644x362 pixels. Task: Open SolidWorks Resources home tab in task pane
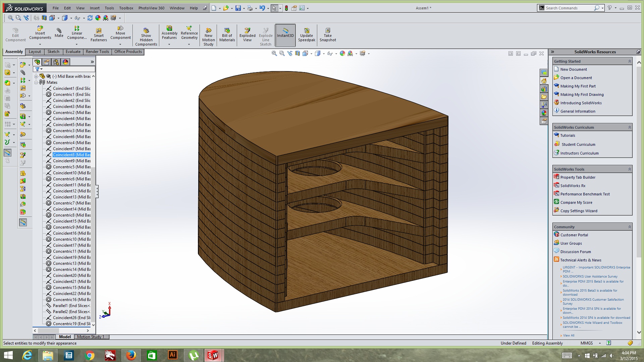tap(544, 81)
